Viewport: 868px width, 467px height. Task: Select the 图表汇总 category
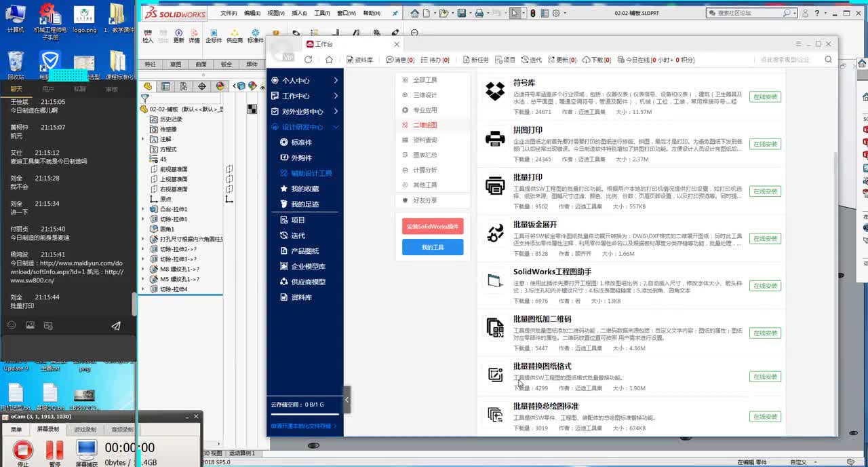point(433,155)
